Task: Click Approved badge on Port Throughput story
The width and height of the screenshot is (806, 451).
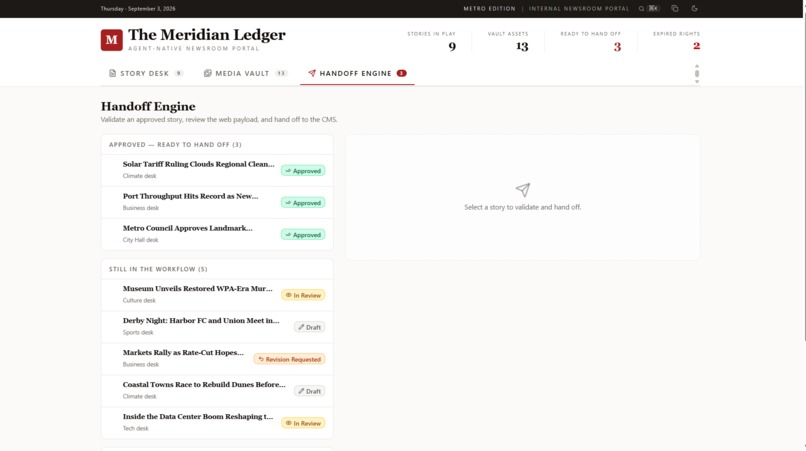Action: [303, 203]
